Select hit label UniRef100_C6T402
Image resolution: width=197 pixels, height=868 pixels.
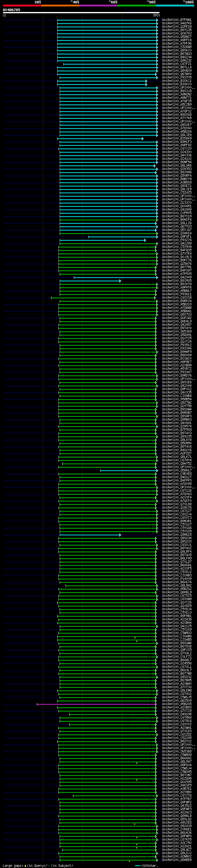pos(176,694)
